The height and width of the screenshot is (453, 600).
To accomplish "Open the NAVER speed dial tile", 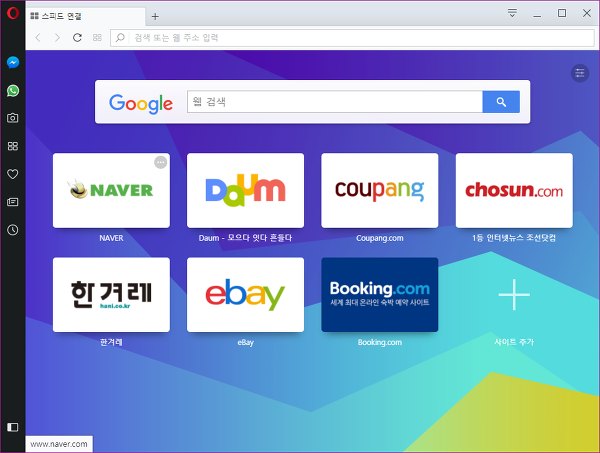I will click(x=111, y=191).
